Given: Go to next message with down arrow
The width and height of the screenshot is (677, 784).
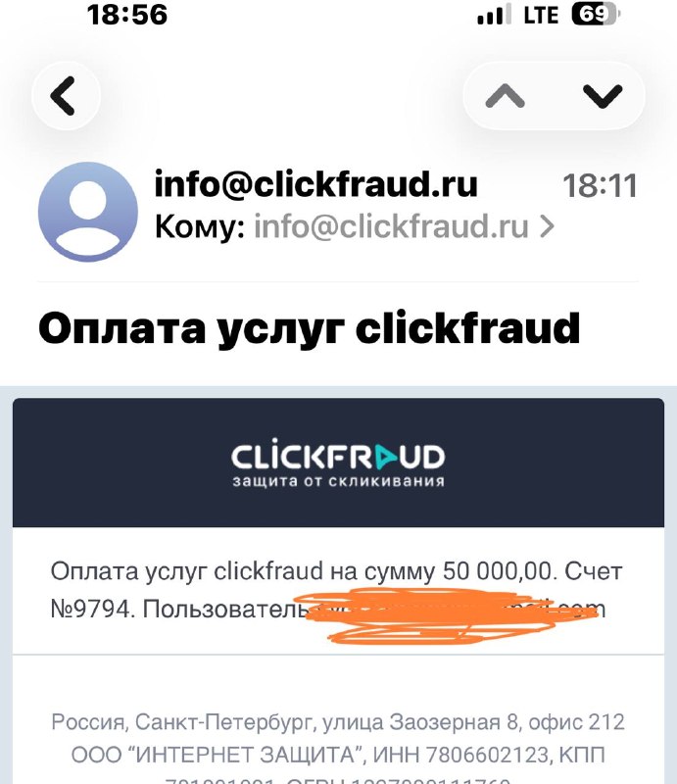Looking at the screenshot, I should pyautogui.click(x=602, y=95).
